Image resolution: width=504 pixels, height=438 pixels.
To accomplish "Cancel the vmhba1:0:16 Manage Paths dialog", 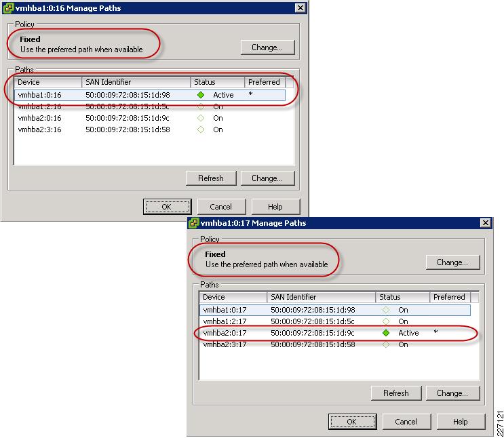I will (x=221, y=207).
